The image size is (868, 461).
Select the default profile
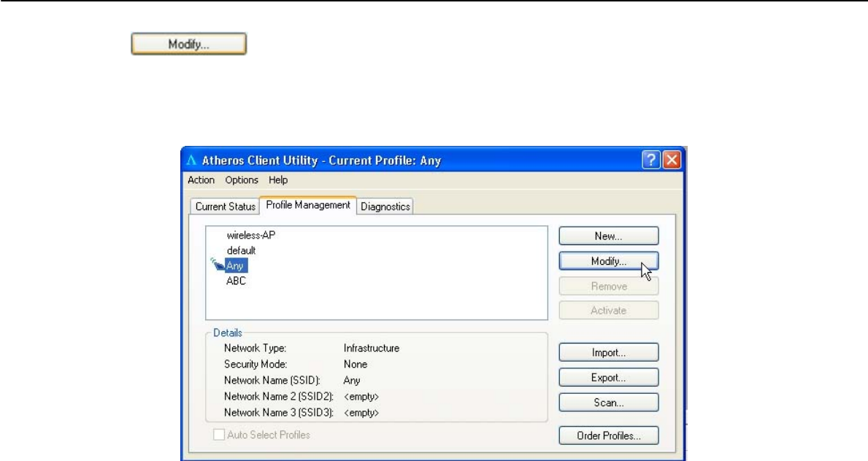click(241, 250)
